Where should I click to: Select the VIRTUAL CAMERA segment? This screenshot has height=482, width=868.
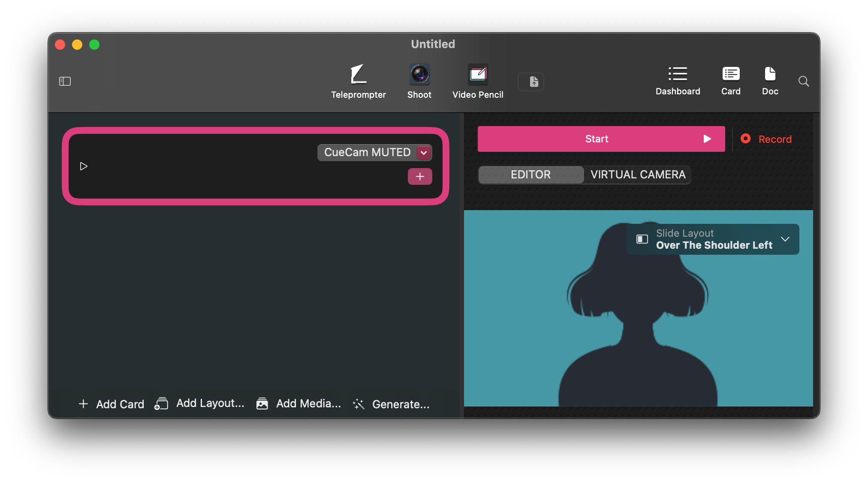point(638,175)
